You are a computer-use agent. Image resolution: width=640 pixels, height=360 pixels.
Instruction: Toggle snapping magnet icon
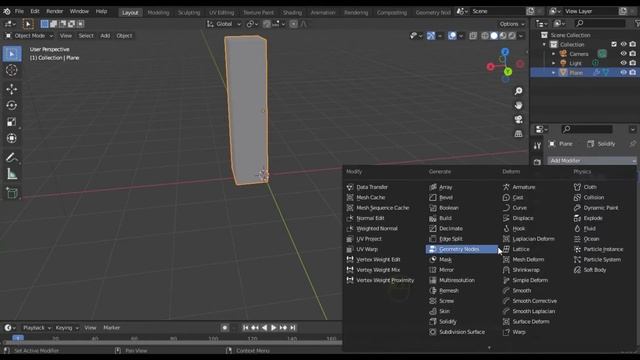click(267, 24)
